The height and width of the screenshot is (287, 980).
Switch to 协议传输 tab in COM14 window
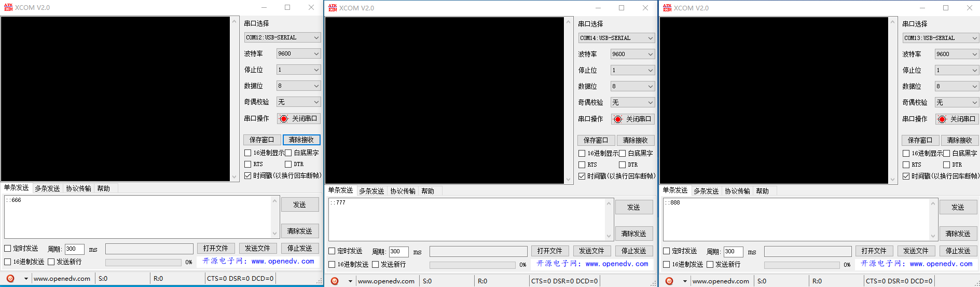(x=403, y=191)
